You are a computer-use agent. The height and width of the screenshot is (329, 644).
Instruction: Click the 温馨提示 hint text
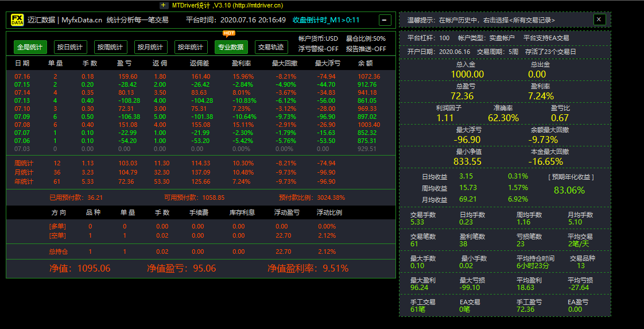482,20
